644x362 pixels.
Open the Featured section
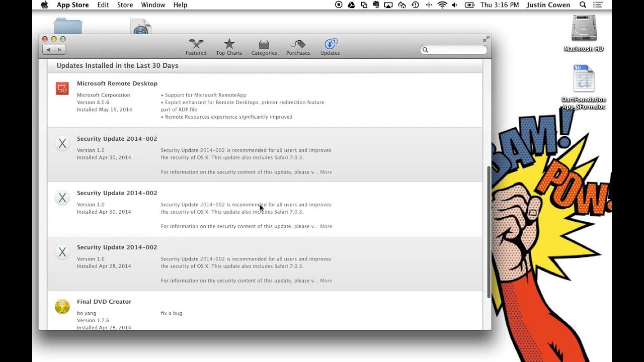[196, 47]
